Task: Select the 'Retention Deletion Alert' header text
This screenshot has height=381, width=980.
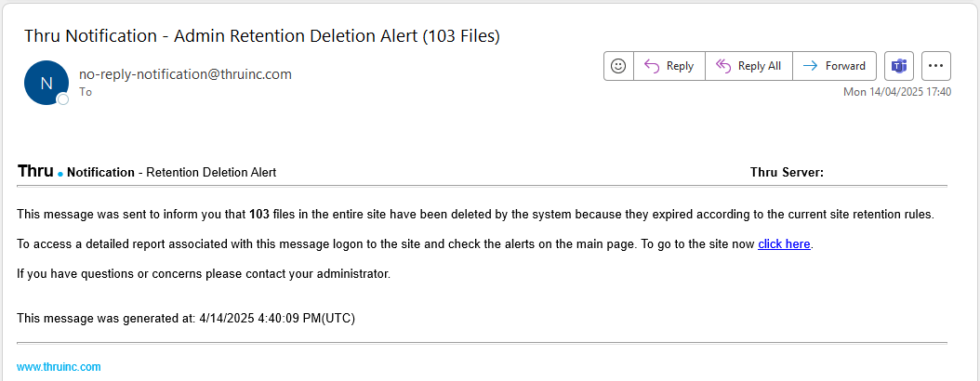Action: [211, 173]
